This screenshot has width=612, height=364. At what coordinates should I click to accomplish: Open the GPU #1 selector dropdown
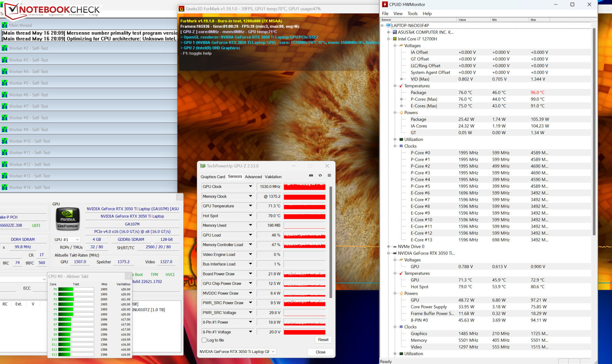click(x=66, y=239)
